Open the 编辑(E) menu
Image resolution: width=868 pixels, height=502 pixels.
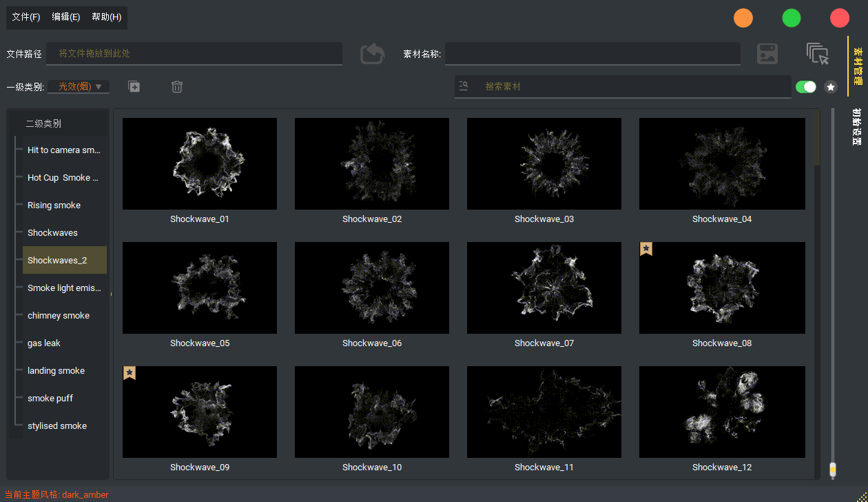click(x=66, y=17)
